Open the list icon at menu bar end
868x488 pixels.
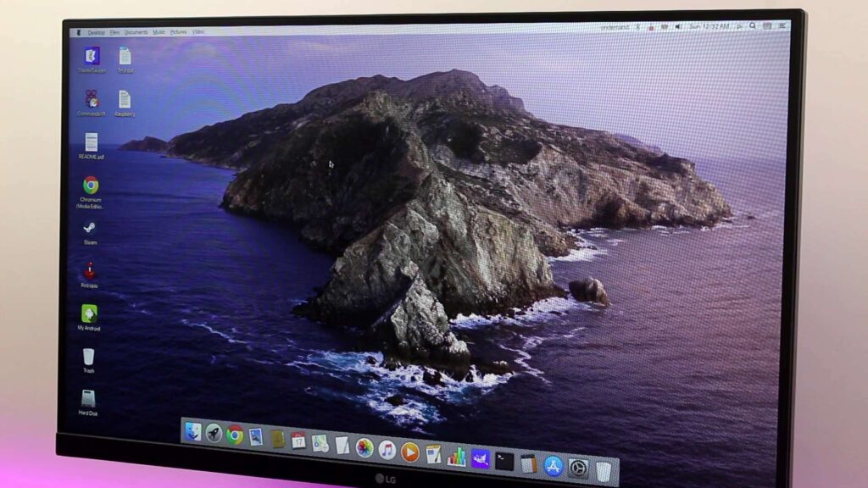coord(782,25)
